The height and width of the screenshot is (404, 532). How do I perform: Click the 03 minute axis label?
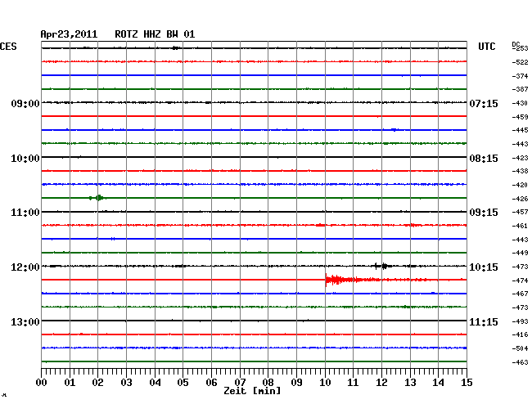[127, 383]
